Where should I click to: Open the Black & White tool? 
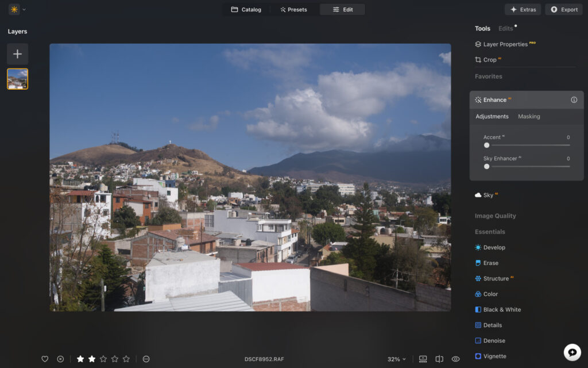pyautogui.click(x=502, y=309)
